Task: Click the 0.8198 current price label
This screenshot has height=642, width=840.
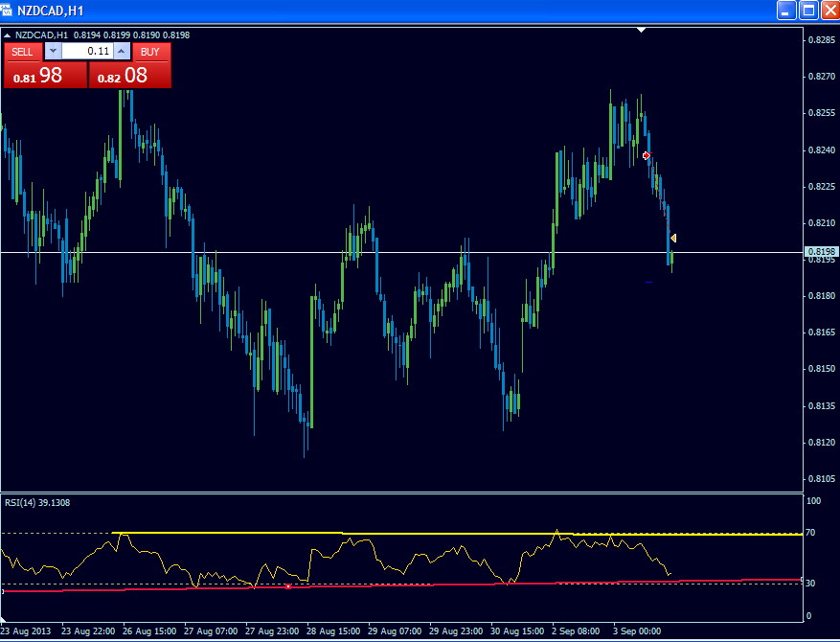Action: point(821,251)
